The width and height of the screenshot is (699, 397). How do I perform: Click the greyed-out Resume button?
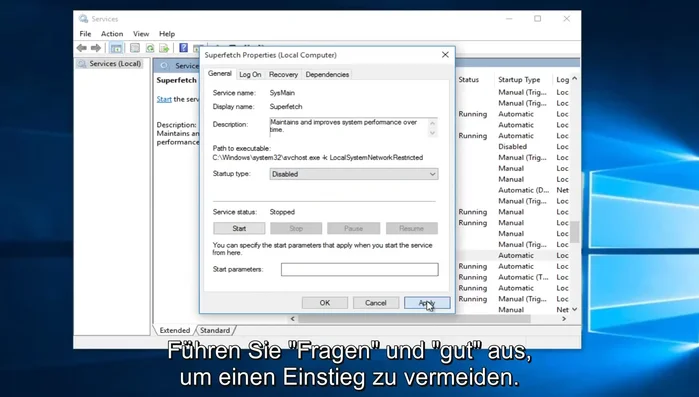[411, 229]
